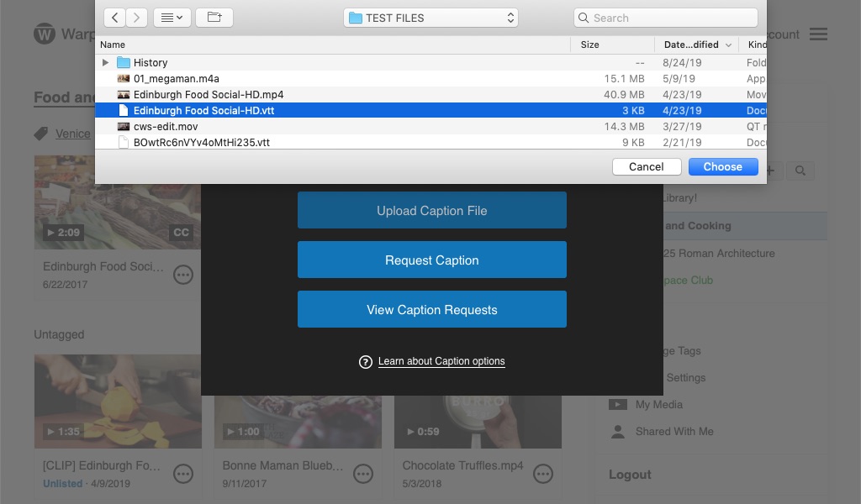Click the Venice tag link

point(72,134)
